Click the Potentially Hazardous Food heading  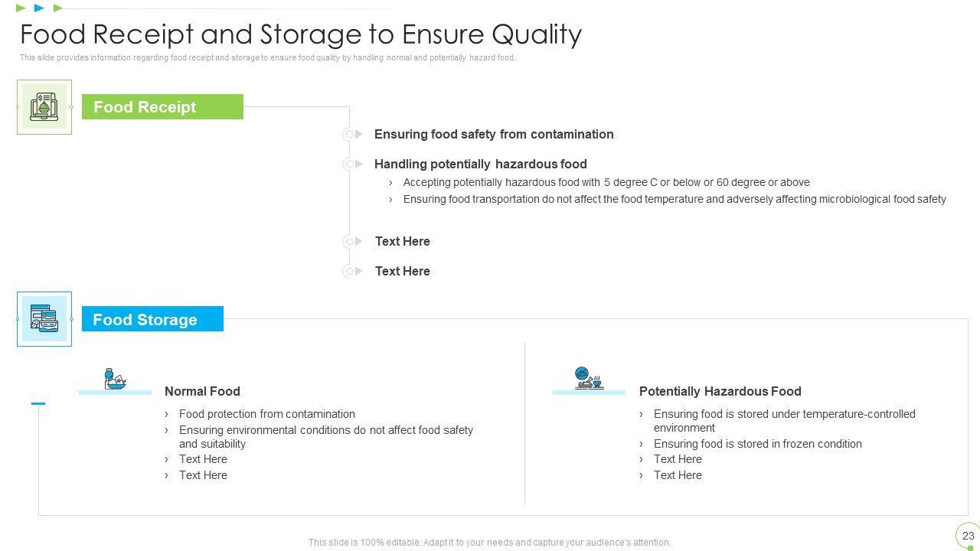[720, 391]
